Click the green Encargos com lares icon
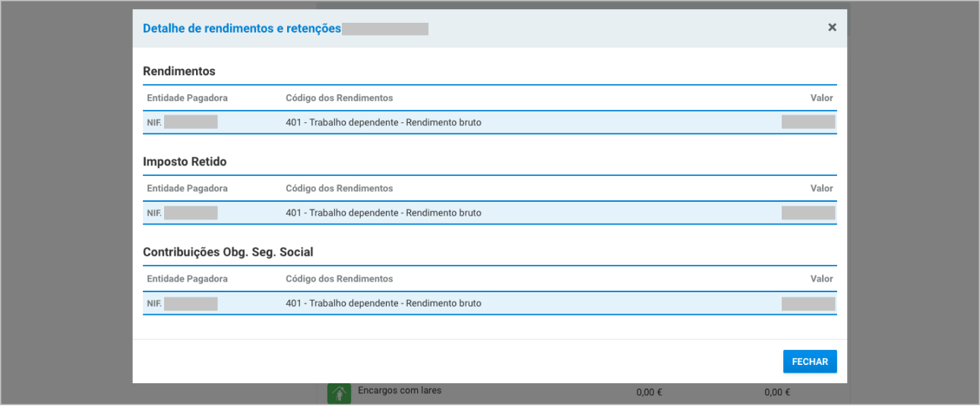Image resolution: width=980 pixels, height=406 pixels. click(x=339, y=393)
